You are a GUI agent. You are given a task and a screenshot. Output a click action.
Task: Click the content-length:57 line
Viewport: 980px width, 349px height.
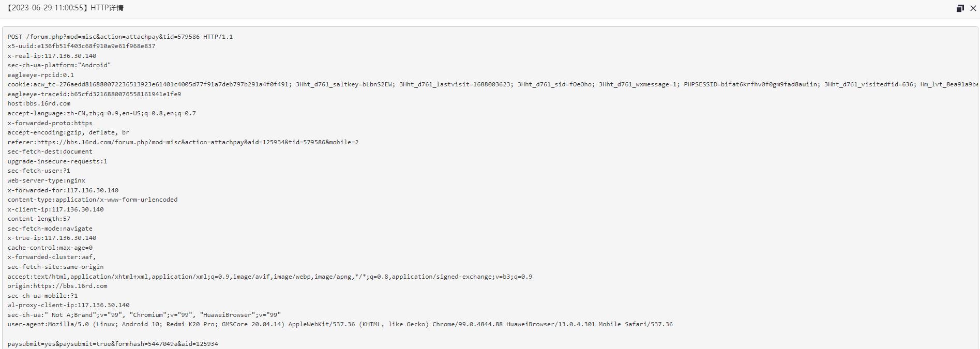coord(39,219)
